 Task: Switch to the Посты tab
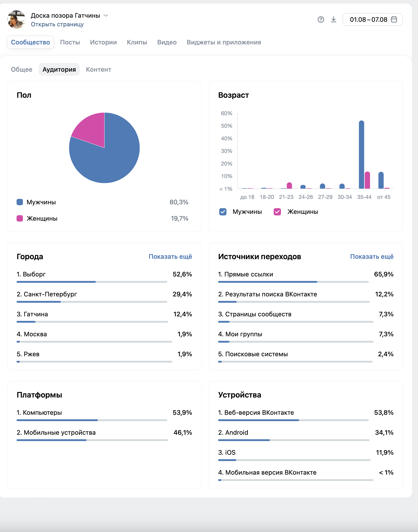coord(70,42)
